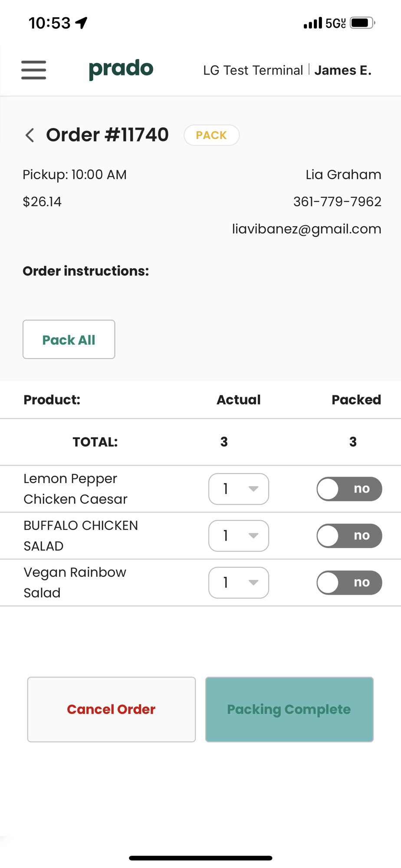Open quantity dropdown for BUFFALO CHICKEN SALAD
Image resolution: width=401 pixels, height=868 pixels.
tap(239, 536)
